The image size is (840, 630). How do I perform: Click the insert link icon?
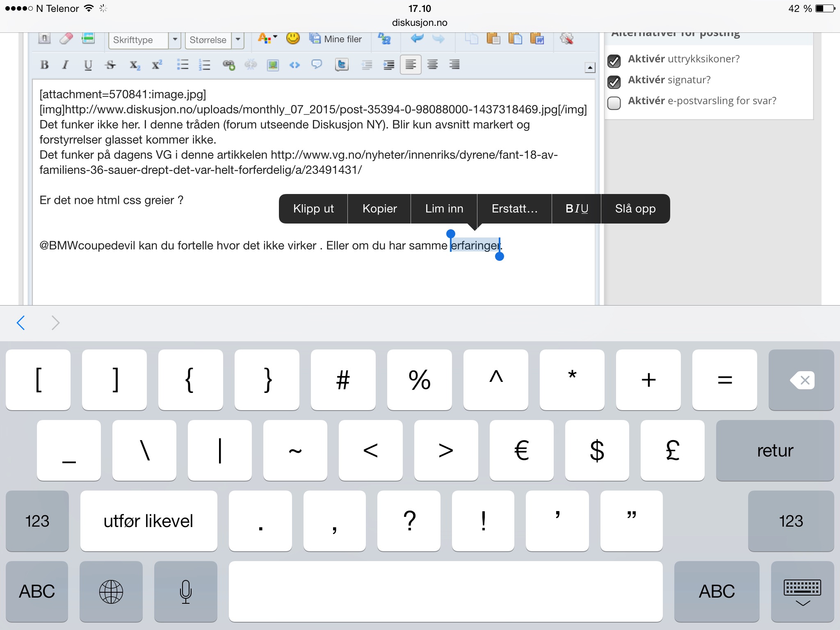coord(228,65)
